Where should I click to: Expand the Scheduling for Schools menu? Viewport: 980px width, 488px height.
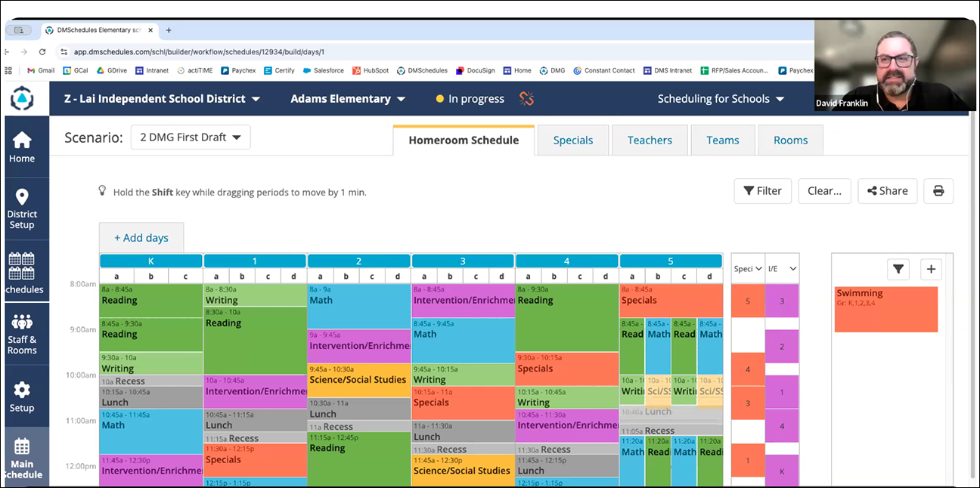click(721, 99)
